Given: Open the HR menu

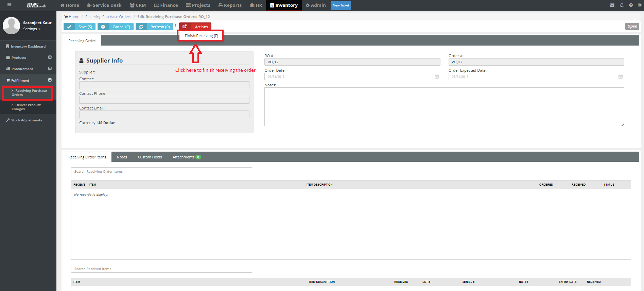Looking at the screenshot, I should (x=256, y=5).
